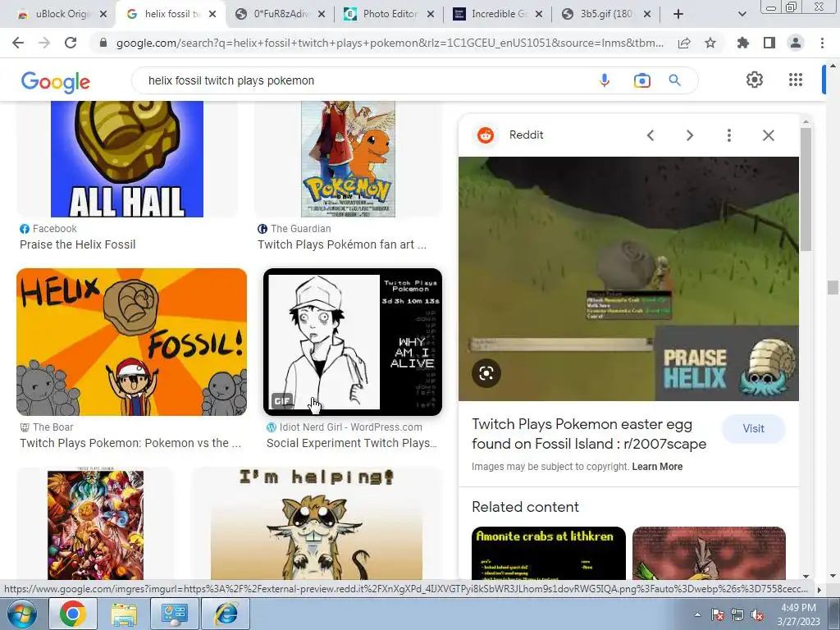840x630 pixels.
Task: Search by image camera icon
Action: (641, 80)
